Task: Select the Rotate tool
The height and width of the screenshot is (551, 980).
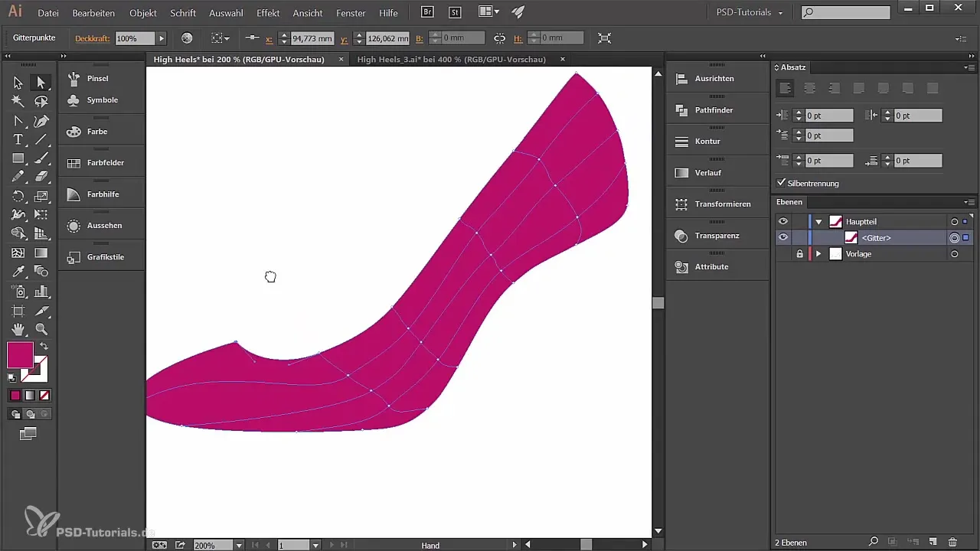Action: click(x=18, y=197)
